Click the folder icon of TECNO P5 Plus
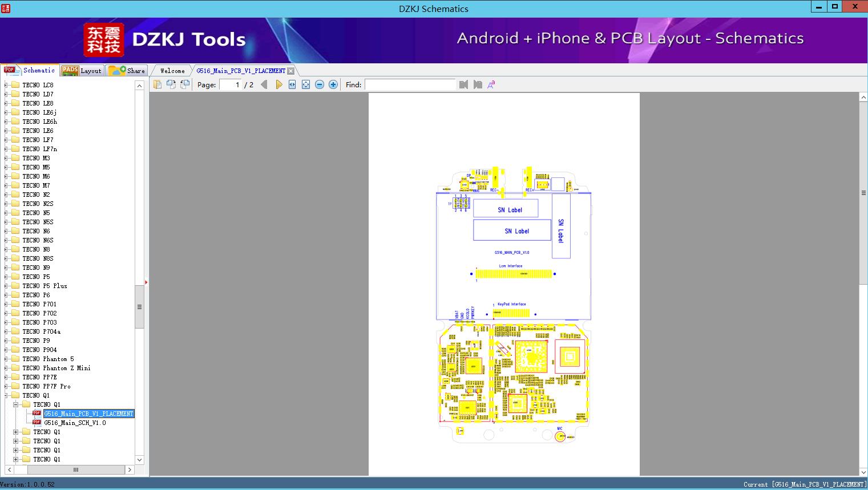Viewport: 868px width, 490px height. coord(15,286)
